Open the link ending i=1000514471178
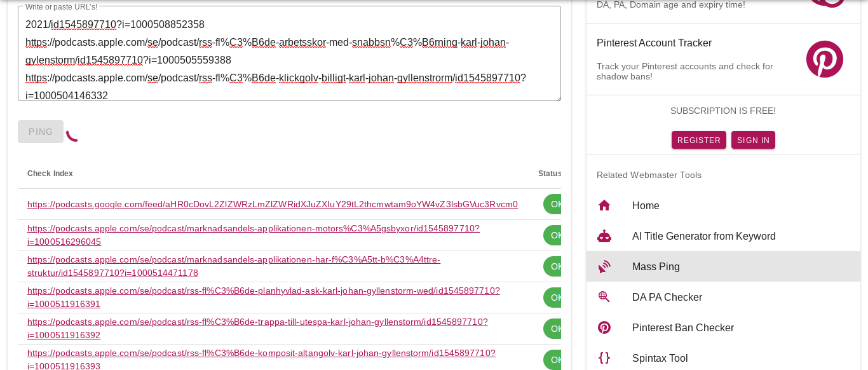This screenshot has width=868, height=370. 234,266
